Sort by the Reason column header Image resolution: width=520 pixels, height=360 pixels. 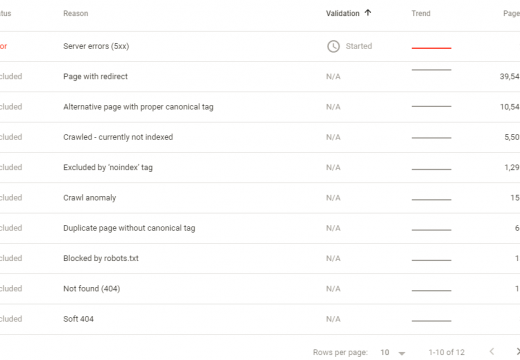click(x=76, y=13)
